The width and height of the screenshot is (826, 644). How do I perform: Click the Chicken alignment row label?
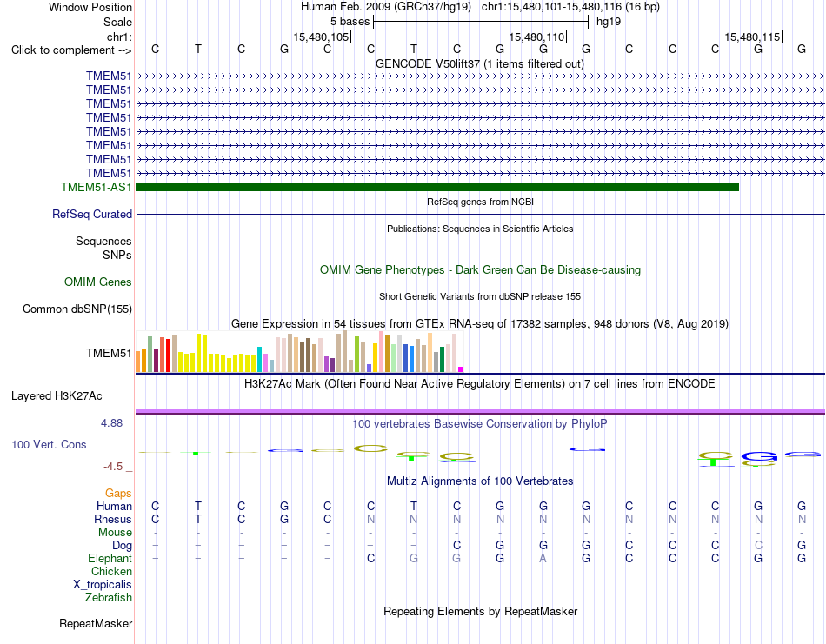click(x=111, y=571)
